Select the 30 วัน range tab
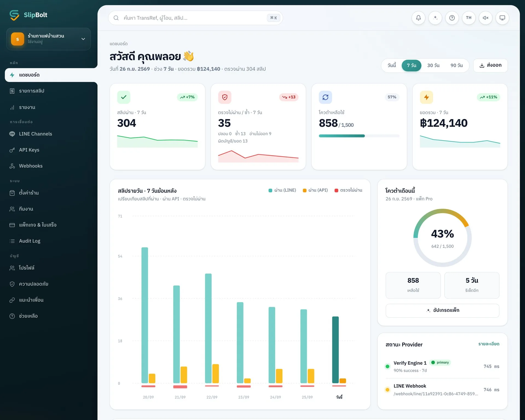This screenshot has height=420, width=525. (x=433, y=66)
